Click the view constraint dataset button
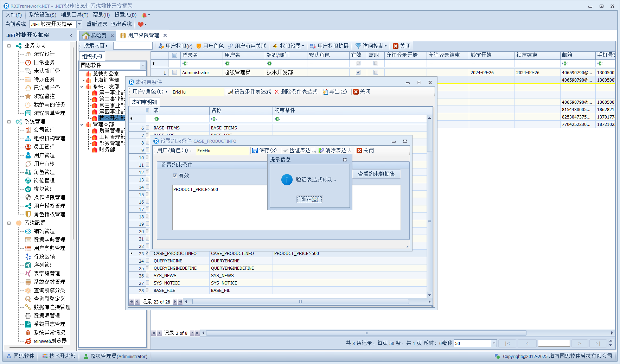This screenshot has width=620, height=364. pos(376,174)
